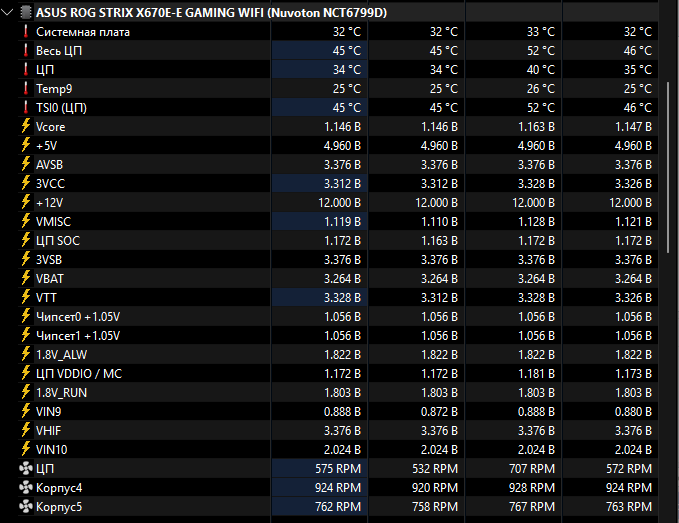The image size is (679, 523).
Task: Click the 920 RPM value
Action: click(x=435, y=488)
